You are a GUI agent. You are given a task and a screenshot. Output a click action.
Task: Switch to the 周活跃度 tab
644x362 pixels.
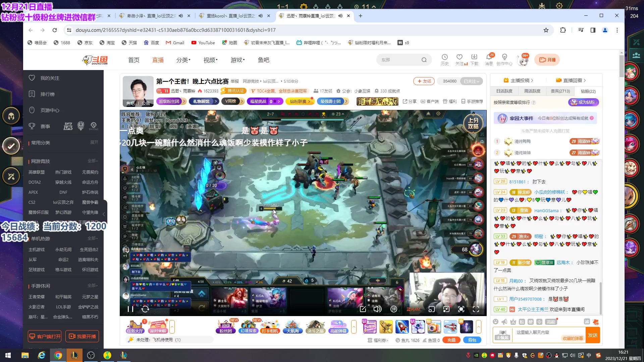(x=532, y=91)
